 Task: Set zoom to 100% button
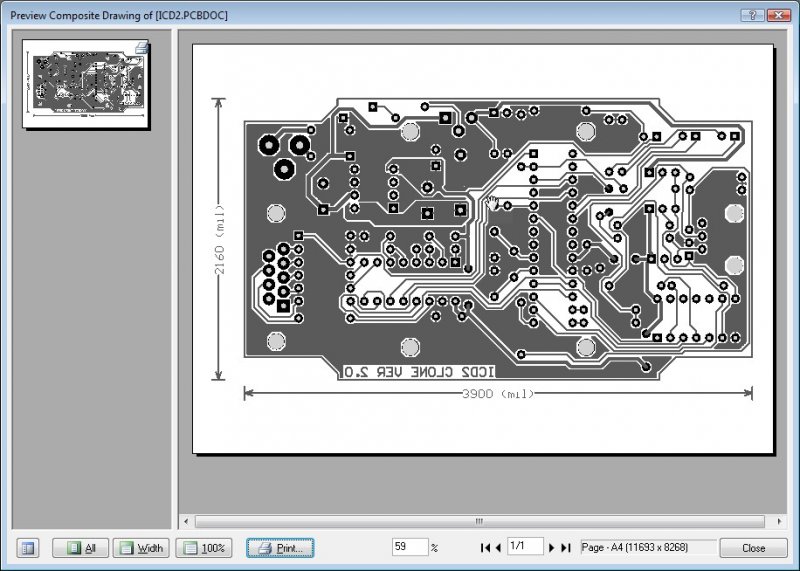pos(204,548)
